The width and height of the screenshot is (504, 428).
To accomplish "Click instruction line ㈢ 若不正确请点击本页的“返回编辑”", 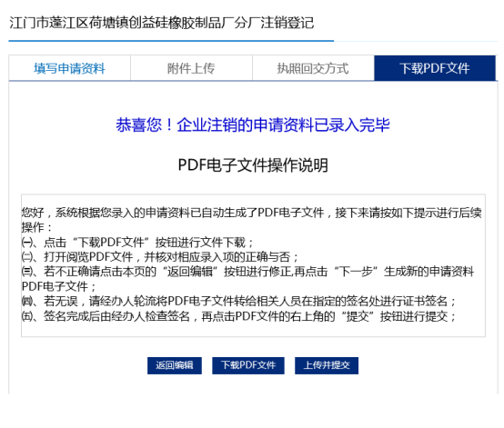I will (247, 279).
